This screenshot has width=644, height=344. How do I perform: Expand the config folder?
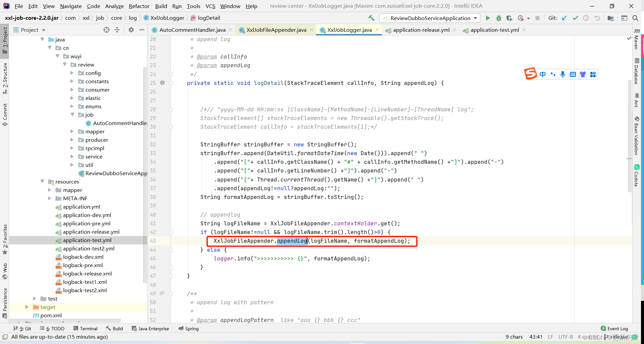72,73
